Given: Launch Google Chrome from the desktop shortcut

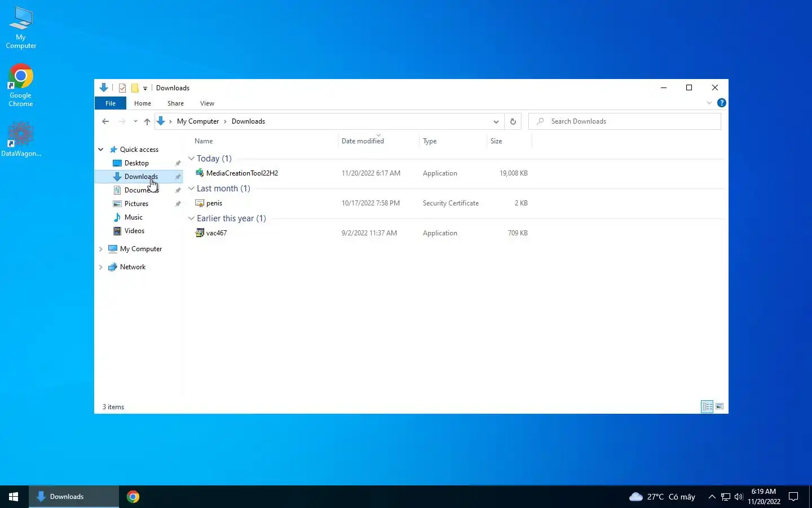Looking at the screenshot, I should pyautogui.click(x=21, y=86).
